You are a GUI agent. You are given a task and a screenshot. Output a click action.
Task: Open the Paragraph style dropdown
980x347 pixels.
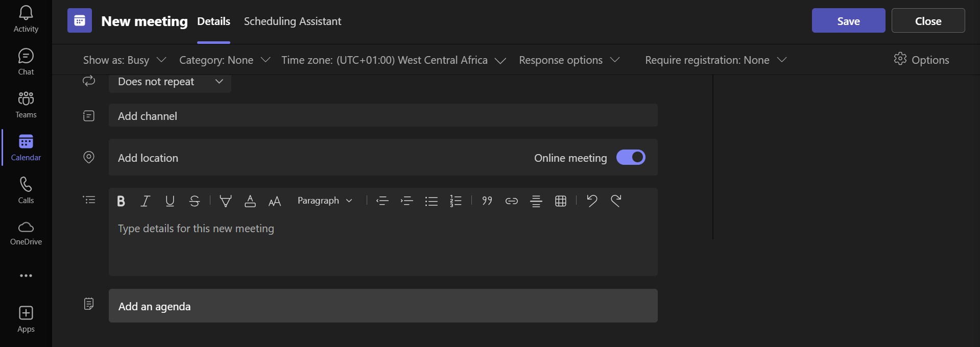point(325,201)
